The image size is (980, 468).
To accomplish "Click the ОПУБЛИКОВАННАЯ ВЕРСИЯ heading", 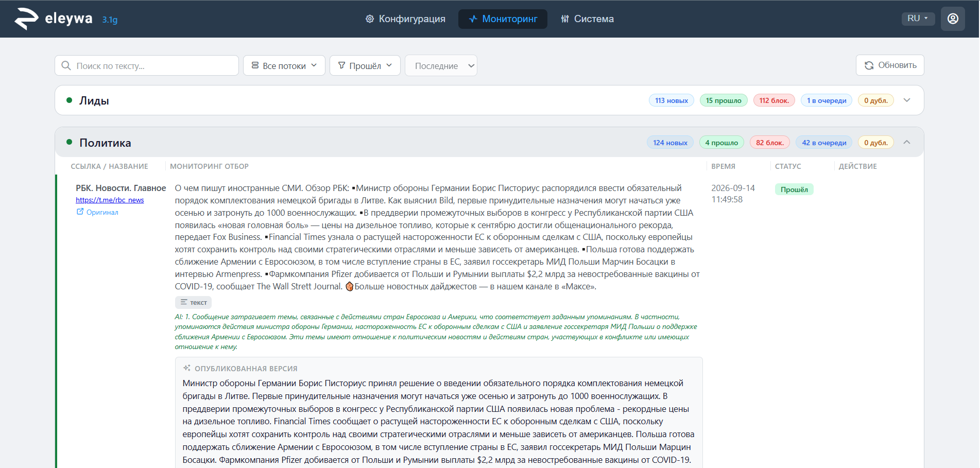I will [246, 369].
